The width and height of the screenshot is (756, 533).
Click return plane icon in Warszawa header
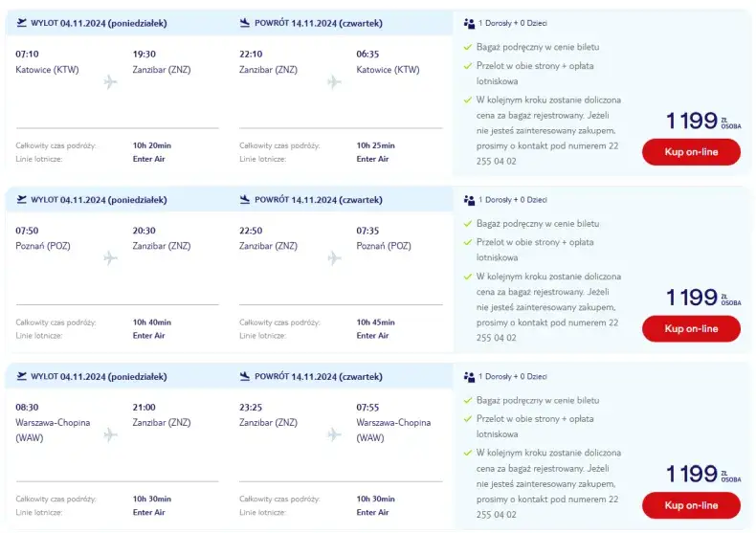coord(245,376)
